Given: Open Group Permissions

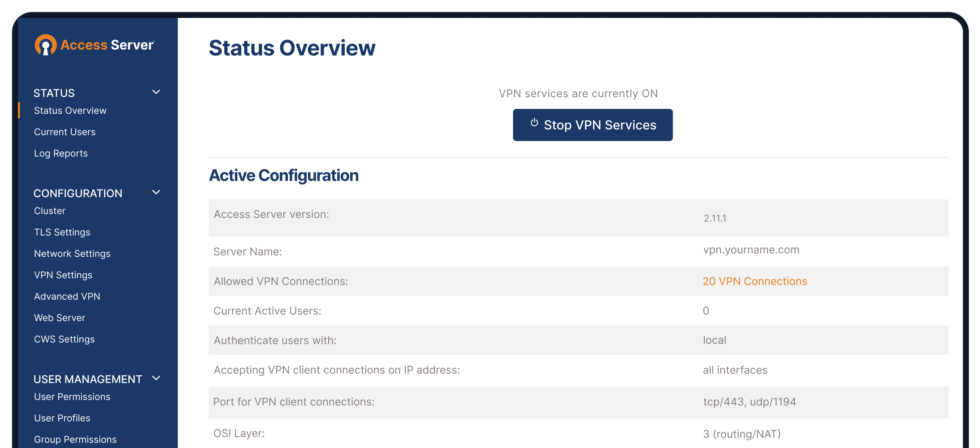Looking at the screenshot, I should tap(75, 439).
